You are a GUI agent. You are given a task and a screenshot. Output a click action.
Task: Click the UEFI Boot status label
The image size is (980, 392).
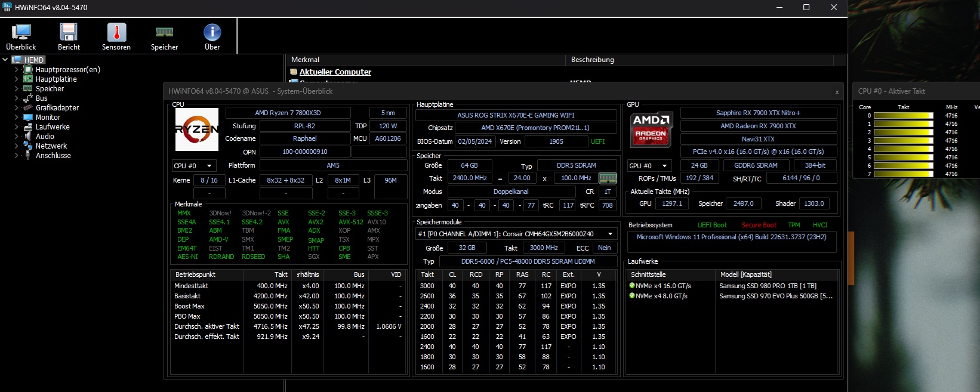712,226
